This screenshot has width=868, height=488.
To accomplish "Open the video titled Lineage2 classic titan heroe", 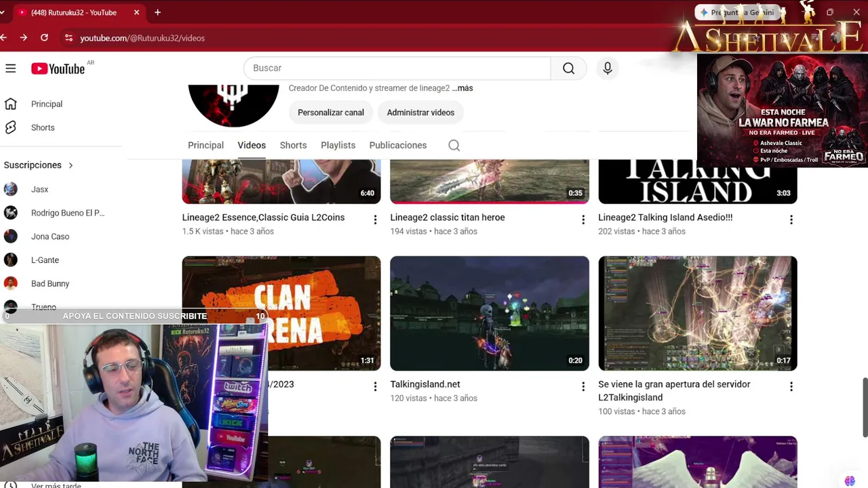I will point(448,218).
